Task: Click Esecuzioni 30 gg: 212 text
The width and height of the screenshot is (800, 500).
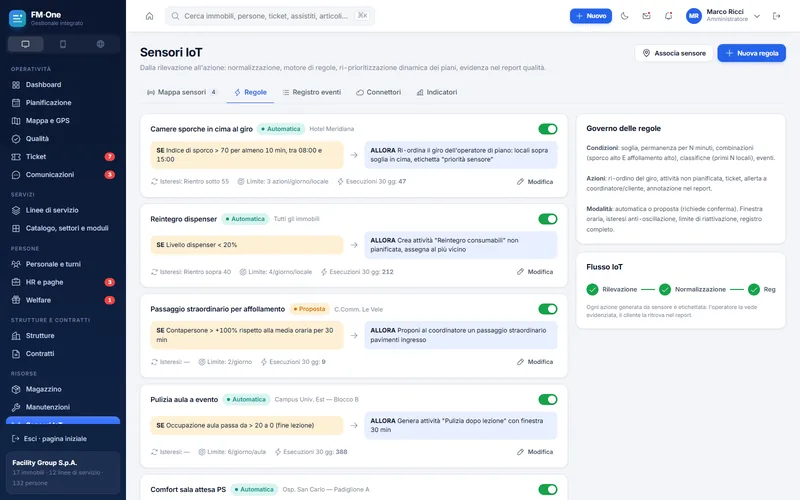Action: [x=357, y=272]
